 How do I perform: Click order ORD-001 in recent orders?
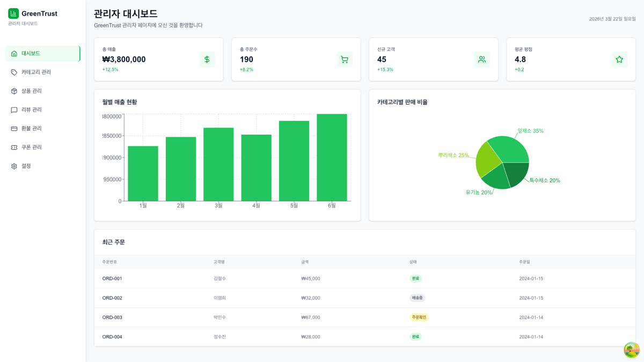112,279
